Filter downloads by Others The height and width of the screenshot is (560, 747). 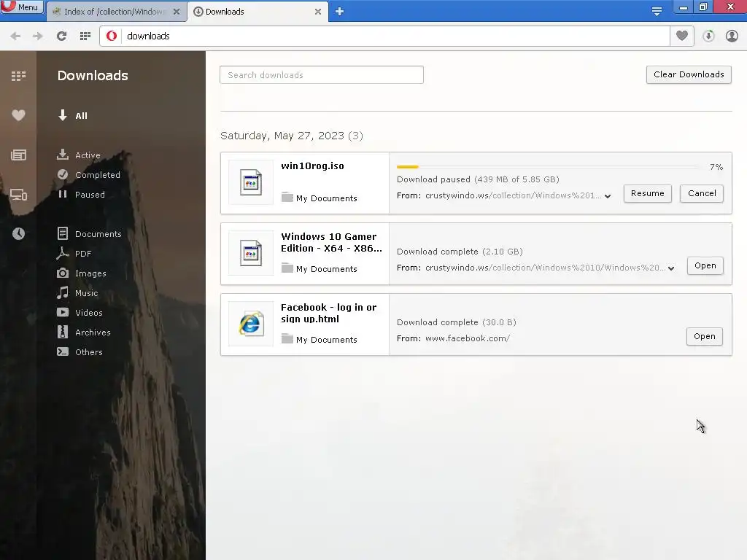[x=80, y=352]
